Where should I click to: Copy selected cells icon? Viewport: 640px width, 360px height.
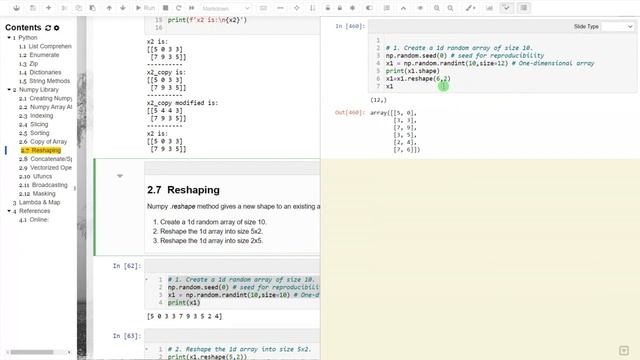(x=79, y=8)
